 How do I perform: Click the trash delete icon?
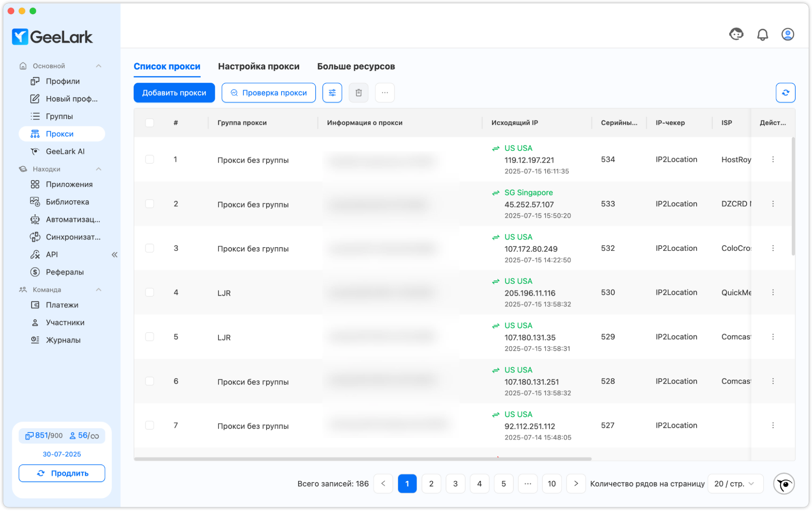tap(358, 93)
